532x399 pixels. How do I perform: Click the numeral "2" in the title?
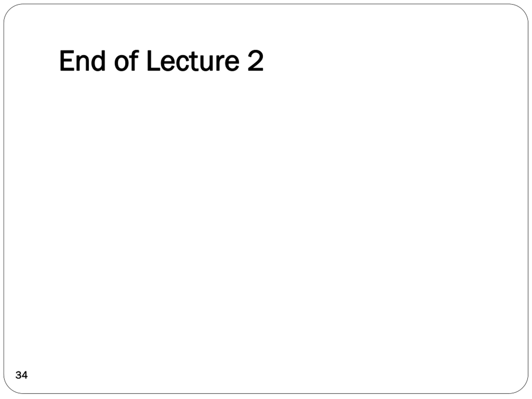[x=255, y=61]
